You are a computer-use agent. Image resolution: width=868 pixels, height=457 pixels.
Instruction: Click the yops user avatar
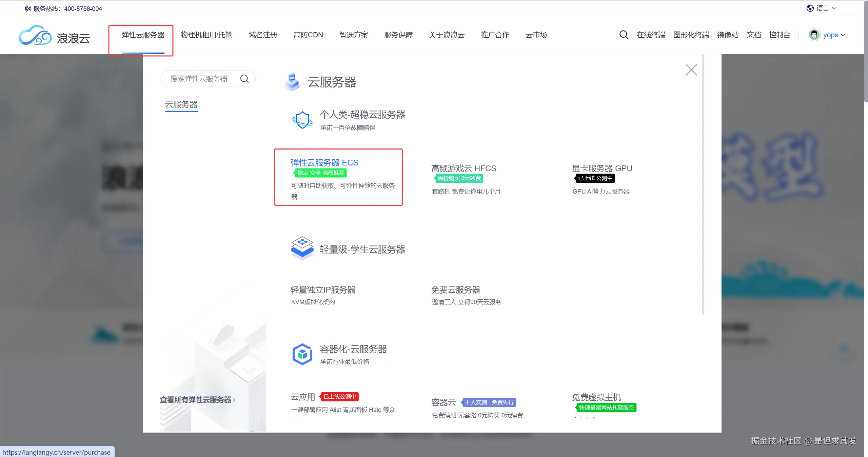tap(814, 35)
